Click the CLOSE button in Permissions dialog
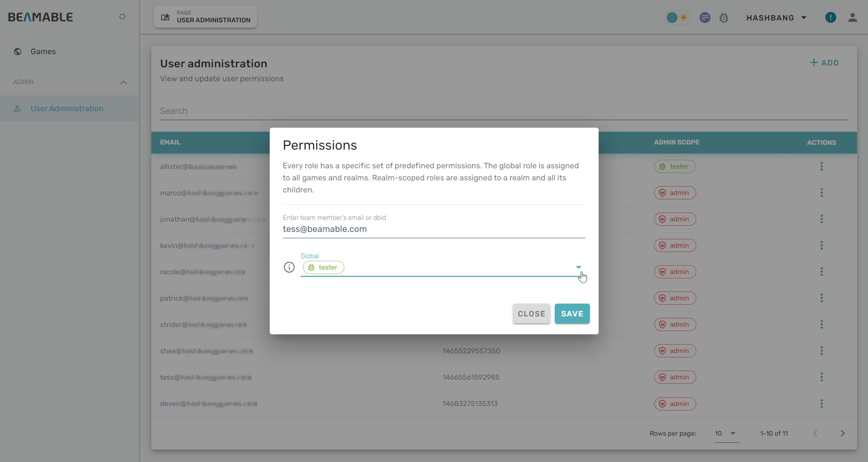Image resolution: width=868 pixels, height=462 pixels. pos(531,313)
